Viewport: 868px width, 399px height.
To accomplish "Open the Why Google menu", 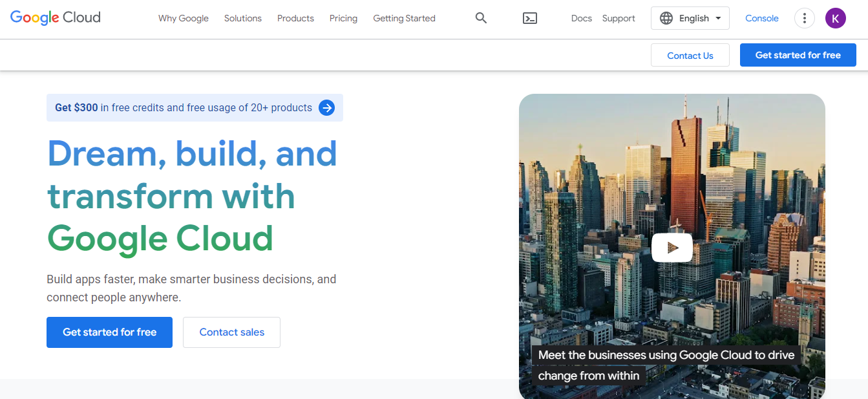I will click(x=184, y=18).
